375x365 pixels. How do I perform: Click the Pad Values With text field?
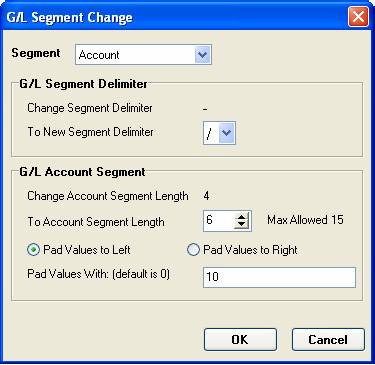point(279,277)
